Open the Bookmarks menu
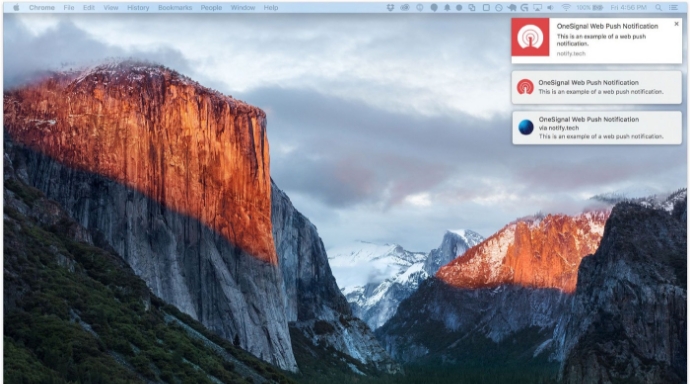 [175, 7]
